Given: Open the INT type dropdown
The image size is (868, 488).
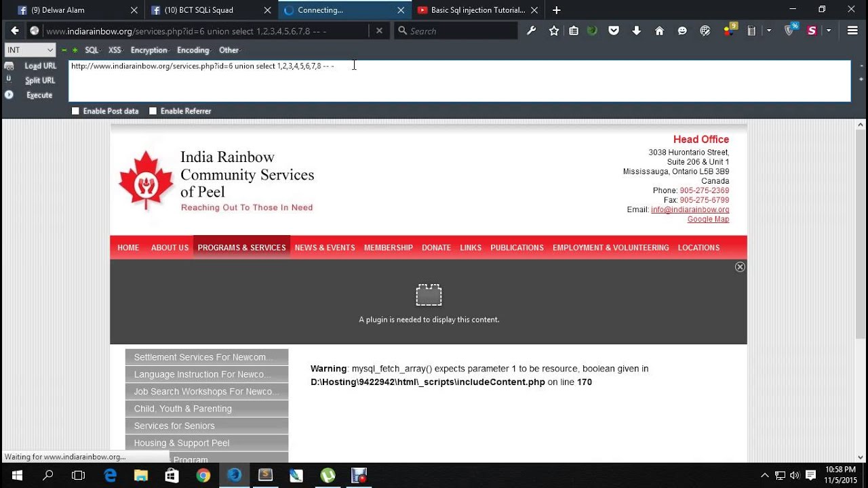Looking at the screenshot, I should click(x=30, y=50).
